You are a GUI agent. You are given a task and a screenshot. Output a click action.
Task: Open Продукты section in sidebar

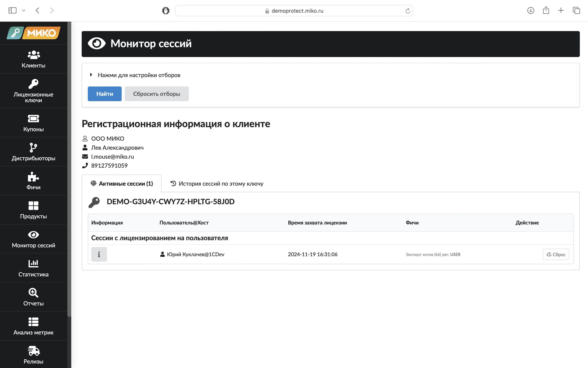pyautogui.click(x=33, y=210)
